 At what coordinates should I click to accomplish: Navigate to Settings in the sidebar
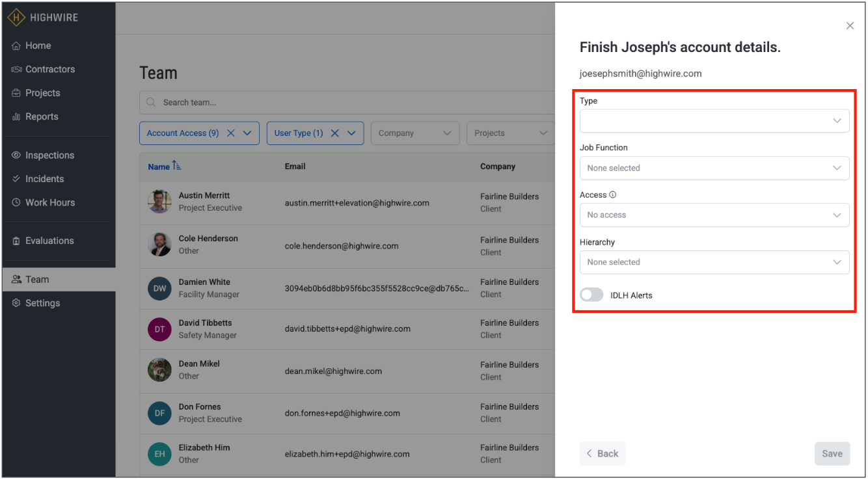point(42,303)
